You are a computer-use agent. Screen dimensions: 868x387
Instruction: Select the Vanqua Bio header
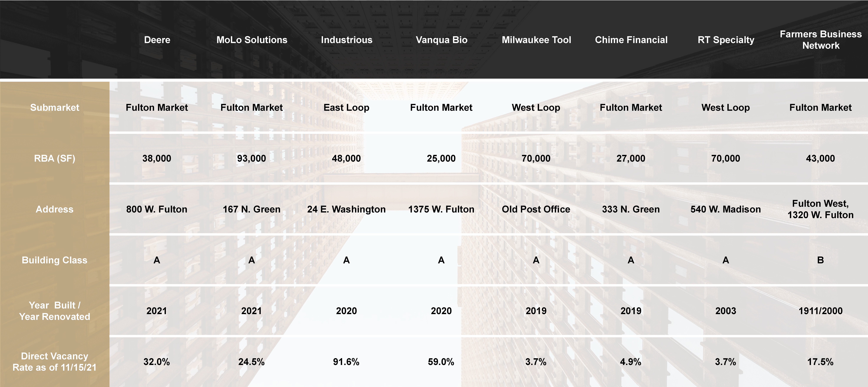(441, 40)
